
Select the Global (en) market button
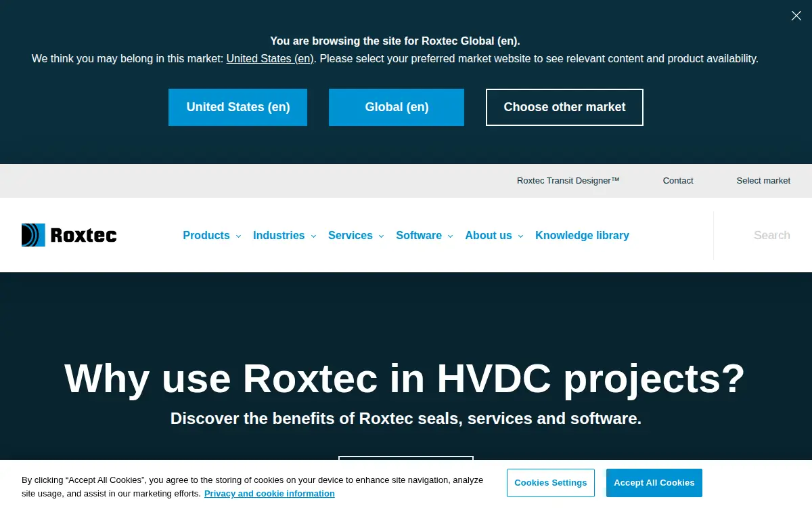coord(397,107)
